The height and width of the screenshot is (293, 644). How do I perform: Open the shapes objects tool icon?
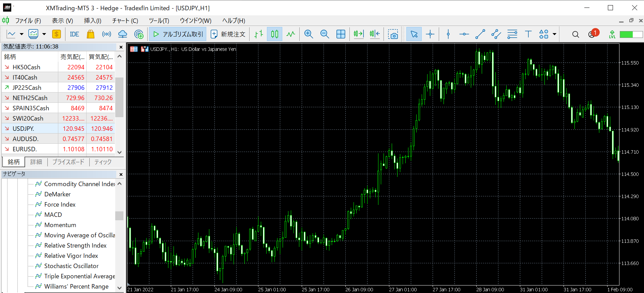(544, 34)
